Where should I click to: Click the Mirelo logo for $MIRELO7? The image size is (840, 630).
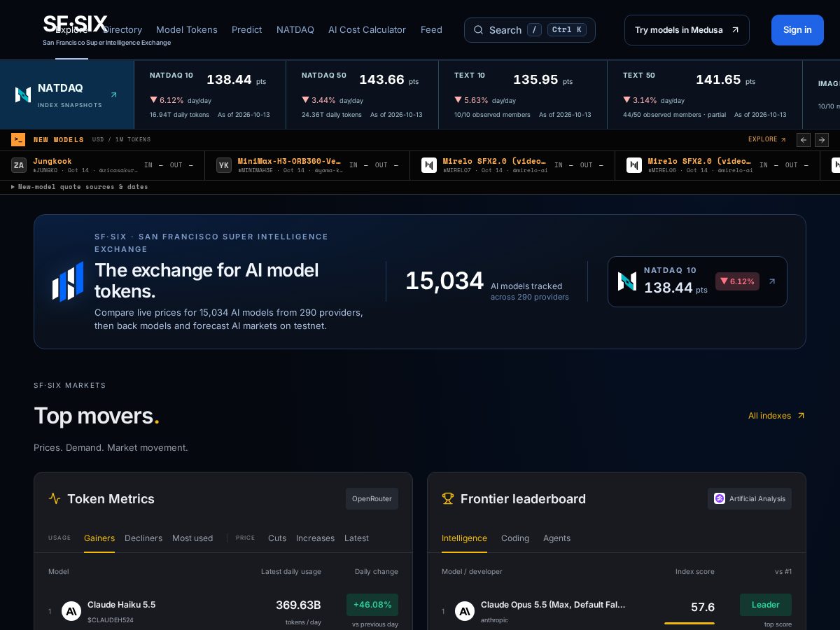[429, 165]
